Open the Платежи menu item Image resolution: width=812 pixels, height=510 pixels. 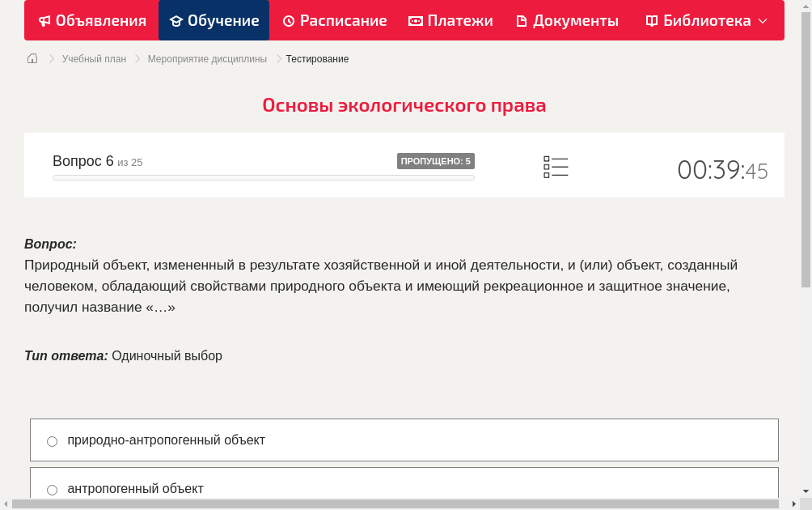450,20
